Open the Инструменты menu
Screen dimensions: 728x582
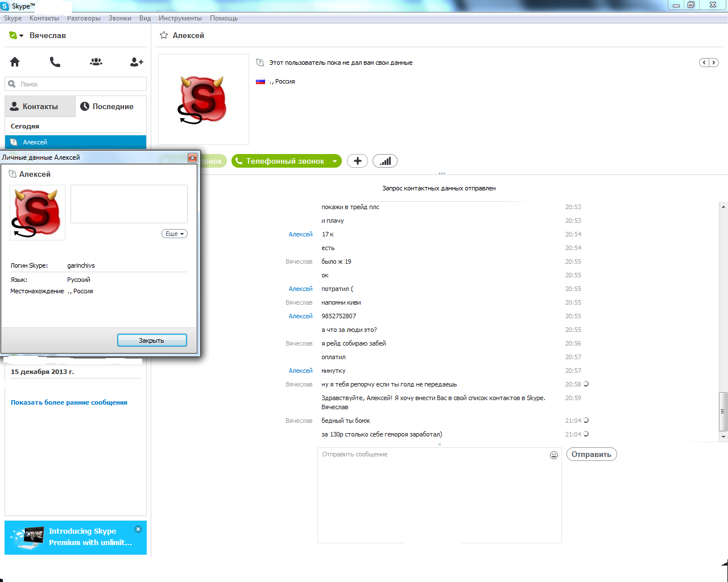(x=180, y=18)
